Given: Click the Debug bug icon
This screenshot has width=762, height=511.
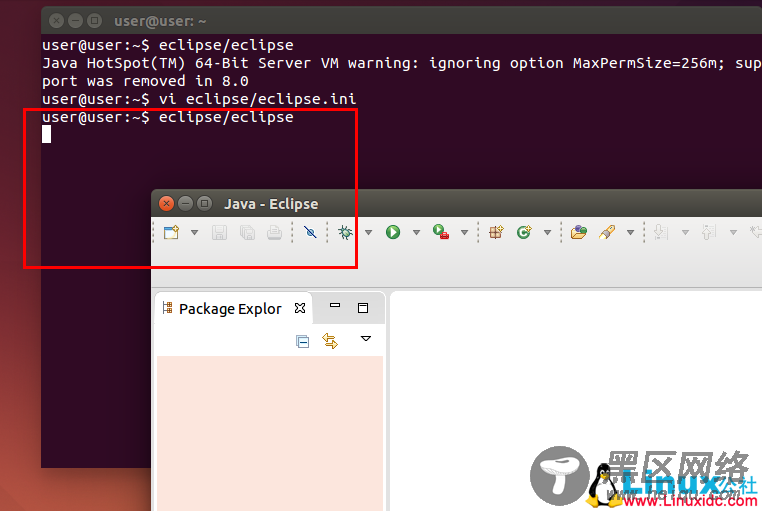Looking at the screenshot, I should pyautogui.click(x=346, y=232).
